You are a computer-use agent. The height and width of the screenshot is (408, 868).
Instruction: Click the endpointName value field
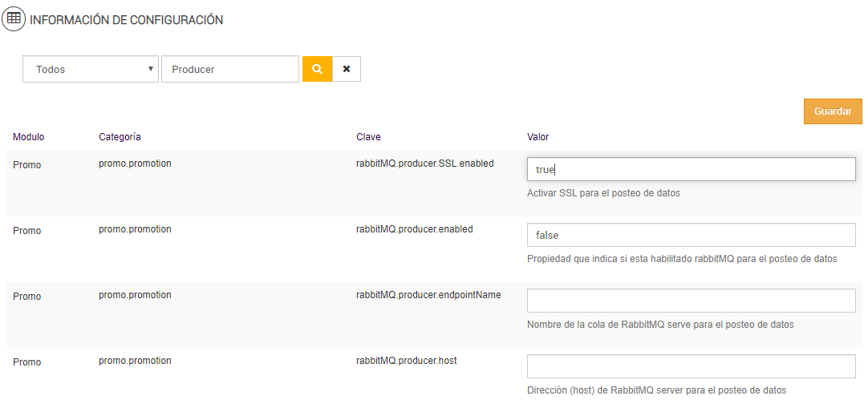pos(691,301)
